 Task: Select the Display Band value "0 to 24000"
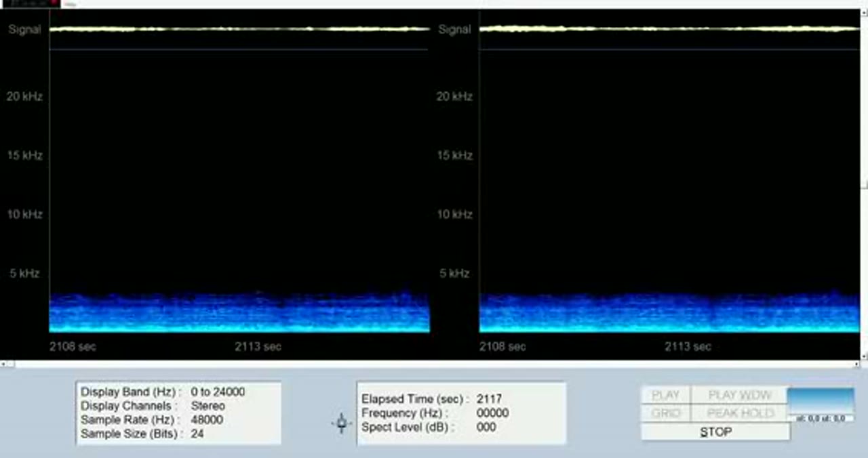pyautogui.click(x=218, y=392)
